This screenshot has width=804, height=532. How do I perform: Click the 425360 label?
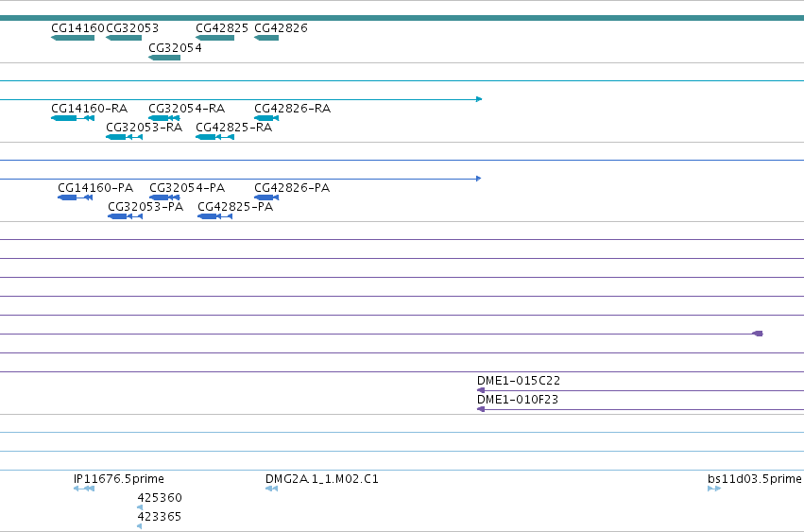click(160, 498)
